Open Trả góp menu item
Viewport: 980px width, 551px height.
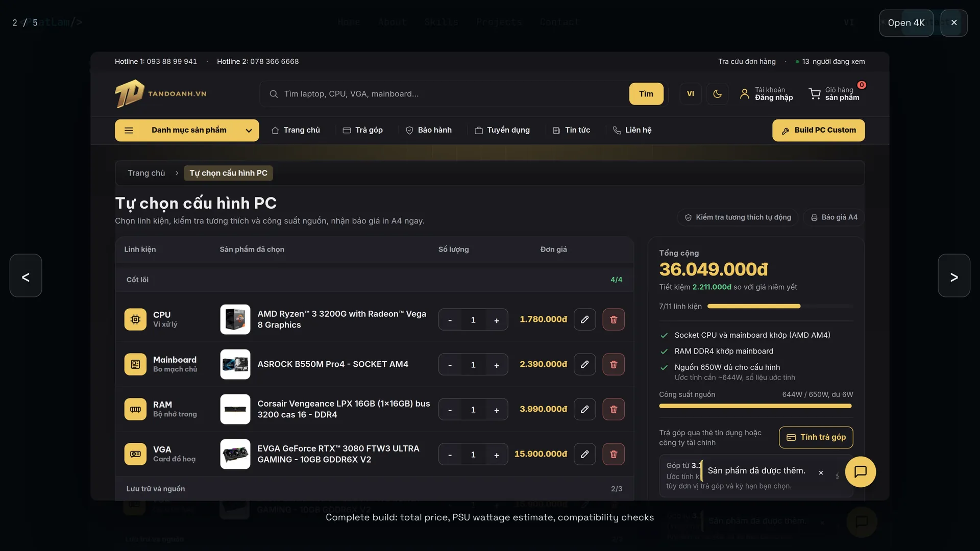pos(362,130)
